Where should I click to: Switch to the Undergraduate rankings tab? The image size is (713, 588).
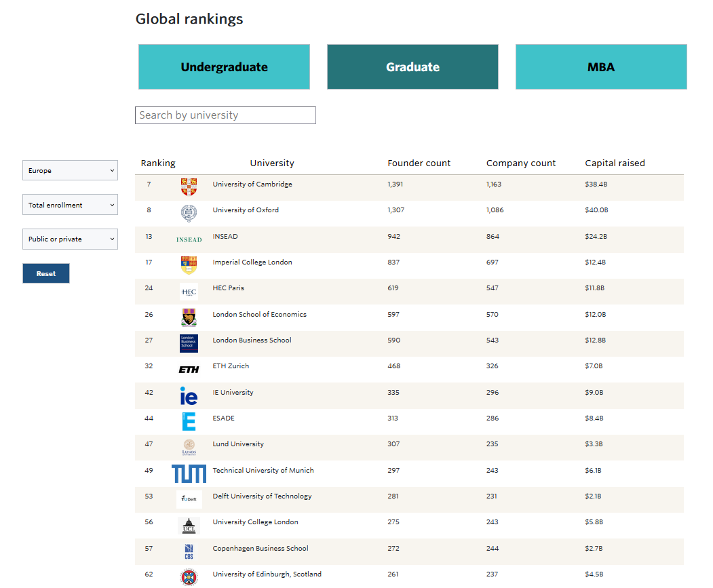tap(224, 67)
